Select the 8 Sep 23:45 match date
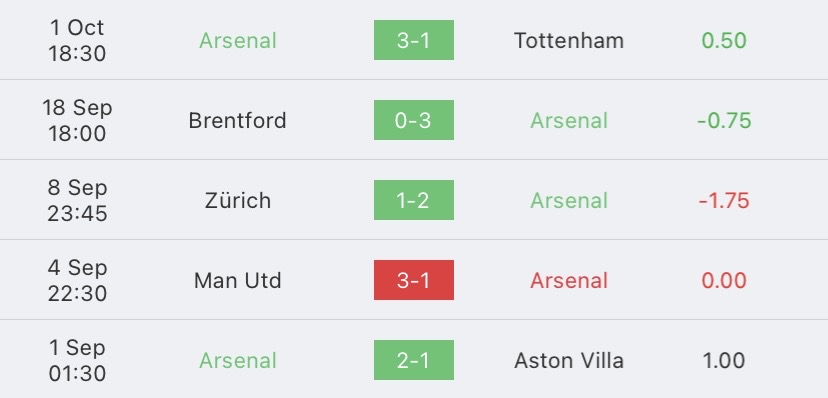This screenshot has width=828, height=398. click(77, 200)
